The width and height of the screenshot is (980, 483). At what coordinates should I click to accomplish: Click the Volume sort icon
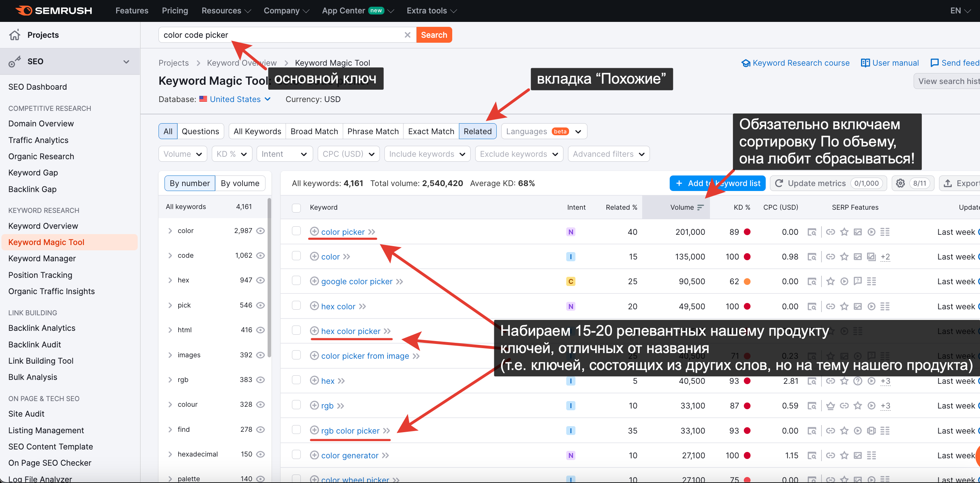coord(700,207)
